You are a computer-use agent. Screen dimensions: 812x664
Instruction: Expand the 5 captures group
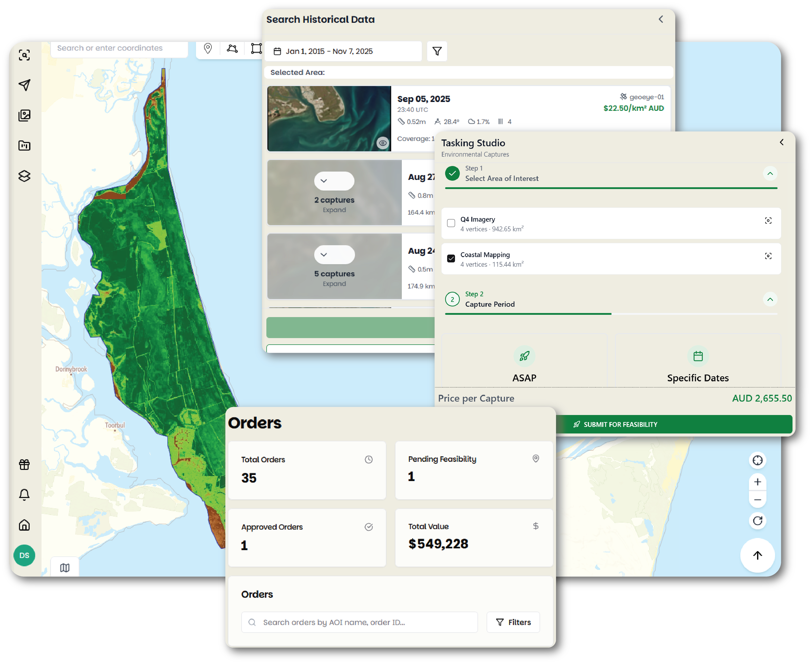(334, 255)
